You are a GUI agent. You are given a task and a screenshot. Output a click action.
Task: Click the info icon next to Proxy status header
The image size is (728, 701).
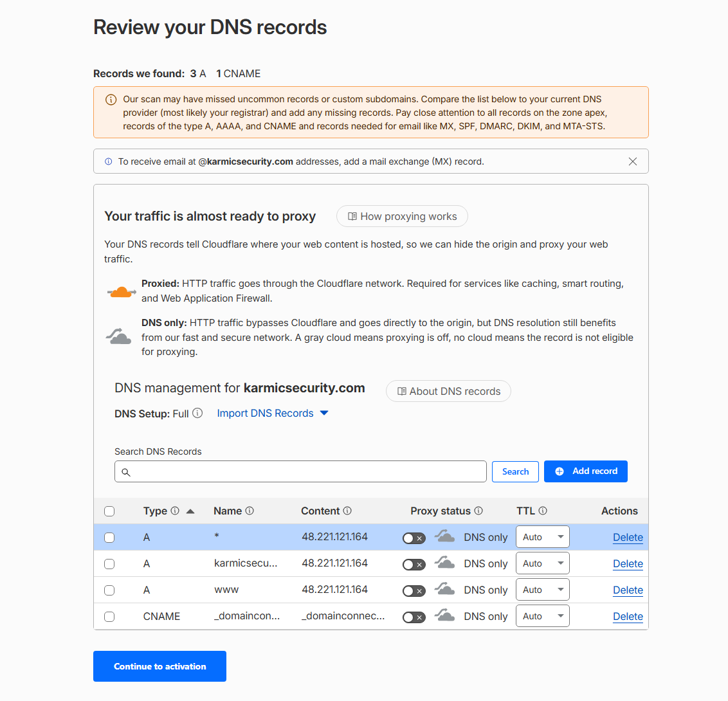478,511
